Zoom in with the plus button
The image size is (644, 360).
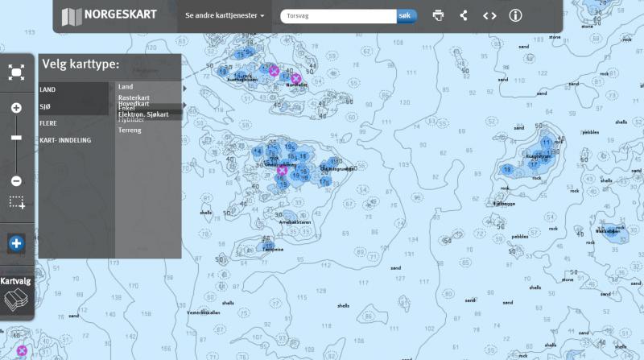pyautogui.click(x=16, y=107)
